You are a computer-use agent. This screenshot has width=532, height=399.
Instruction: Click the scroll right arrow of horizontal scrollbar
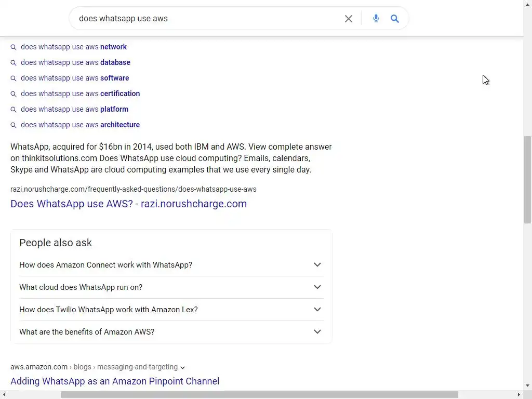click(519, 395)
